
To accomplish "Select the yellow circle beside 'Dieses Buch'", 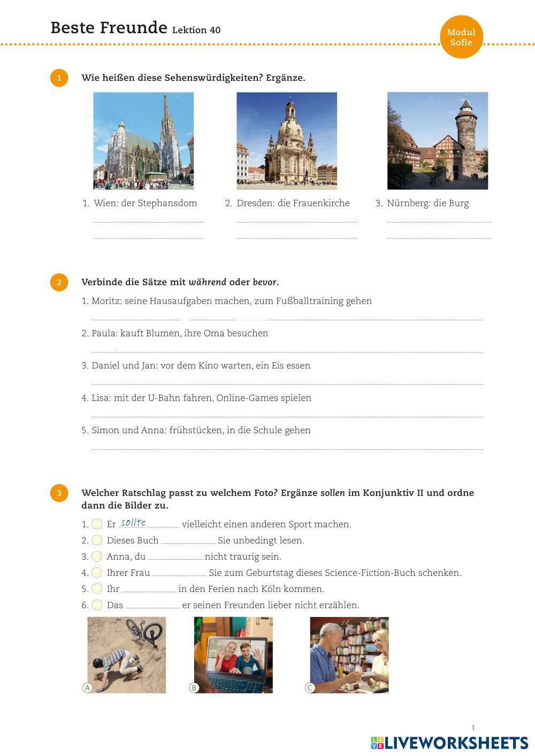I will (97, 540).
